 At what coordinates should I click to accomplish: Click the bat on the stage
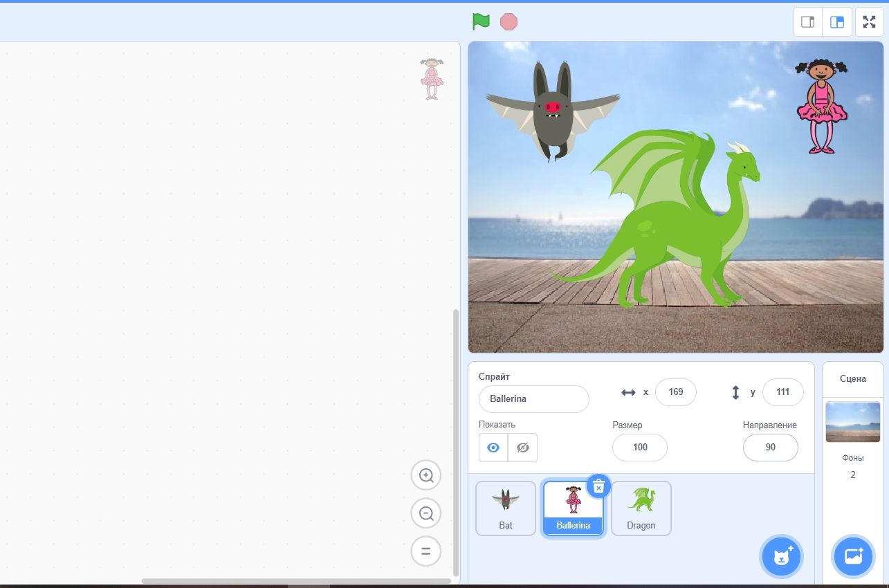[x=552, y=111]
